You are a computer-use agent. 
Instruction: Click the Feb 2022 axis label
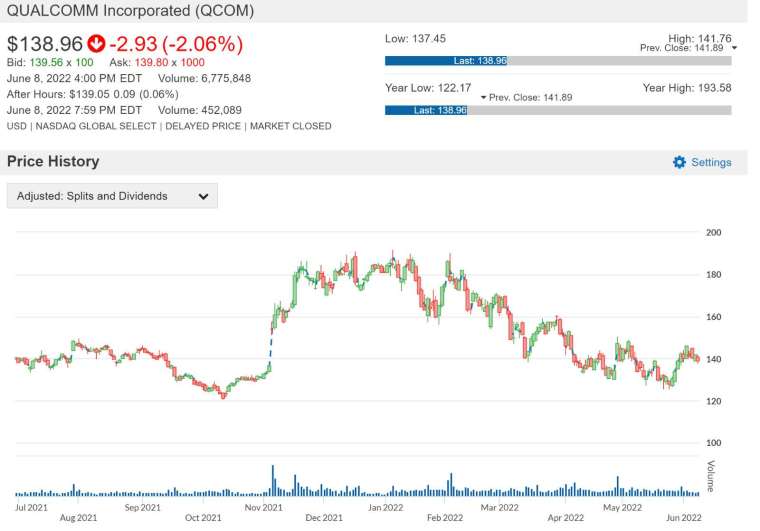point(445,517)
